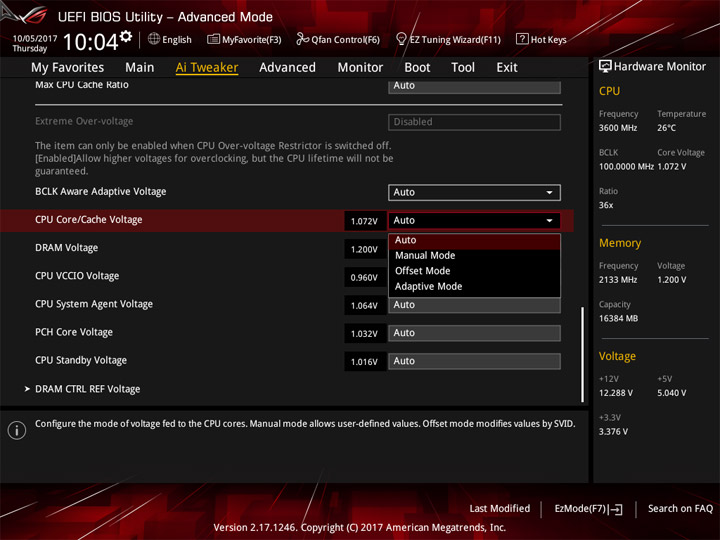Click the 12.288 V reading

coord(616,393)
